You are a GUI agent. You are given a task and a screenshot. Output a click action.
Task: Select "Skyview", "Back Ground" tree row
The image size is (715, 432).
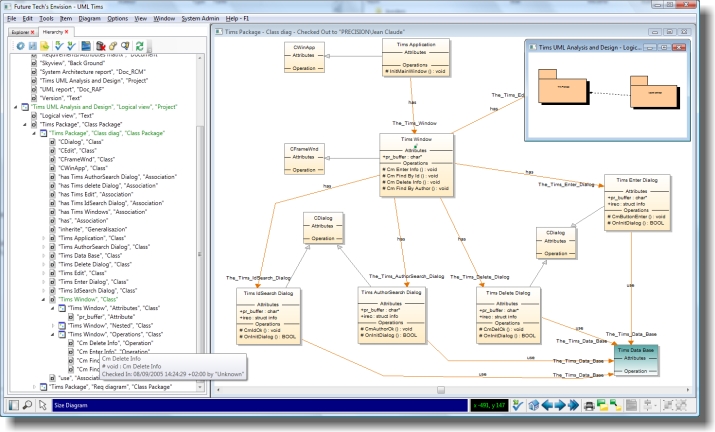tap(72, 63)
